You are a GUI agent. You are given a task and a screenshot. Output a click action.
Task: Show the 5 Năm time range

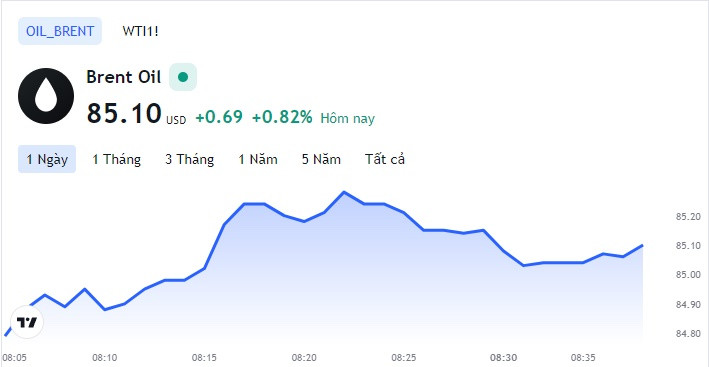pyautogui.click(x=321, y=159)
